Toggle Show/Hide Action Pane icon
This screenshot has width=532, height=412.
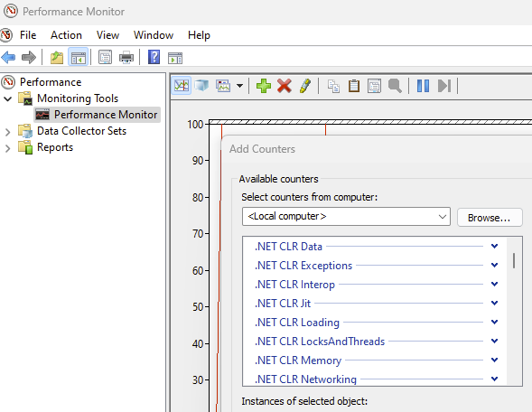pos(175,58)
